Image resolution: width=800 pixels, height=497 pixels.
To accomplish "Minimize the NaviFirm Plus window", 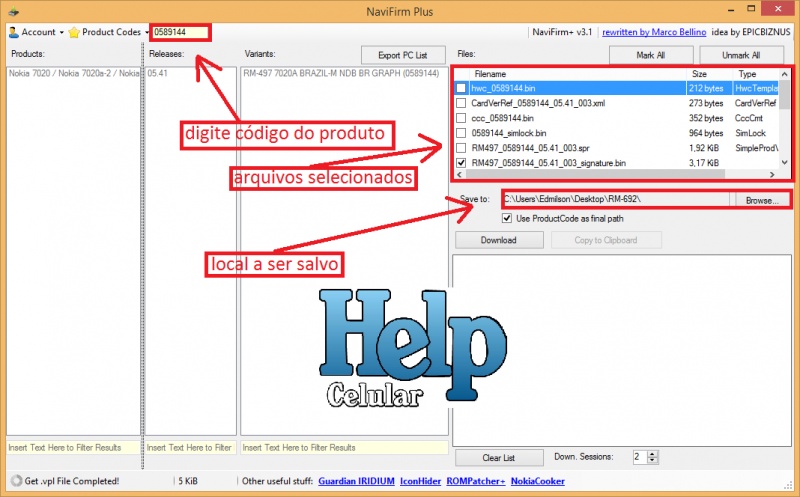I will (x=731, y=10).
